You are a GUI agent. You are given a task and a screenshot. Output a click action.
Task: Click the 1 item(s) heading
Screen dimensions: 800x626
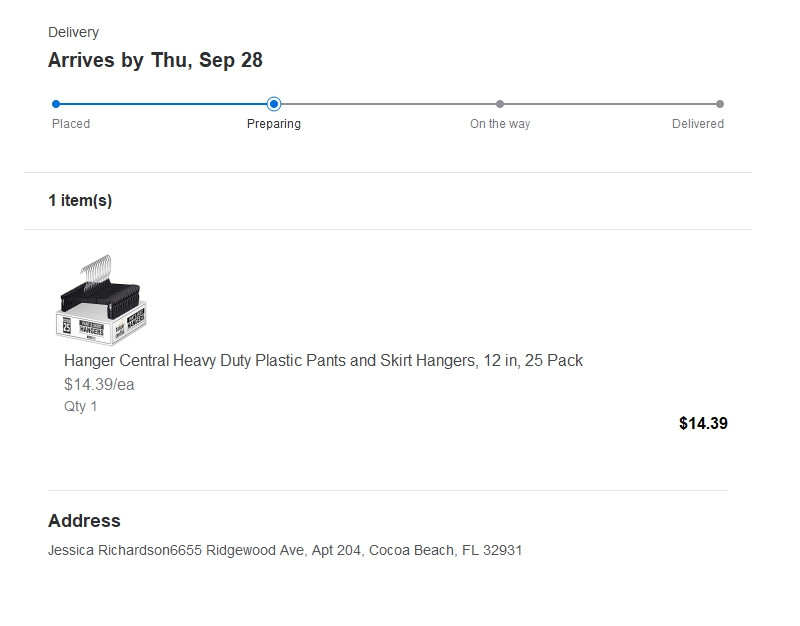[80, 201]
